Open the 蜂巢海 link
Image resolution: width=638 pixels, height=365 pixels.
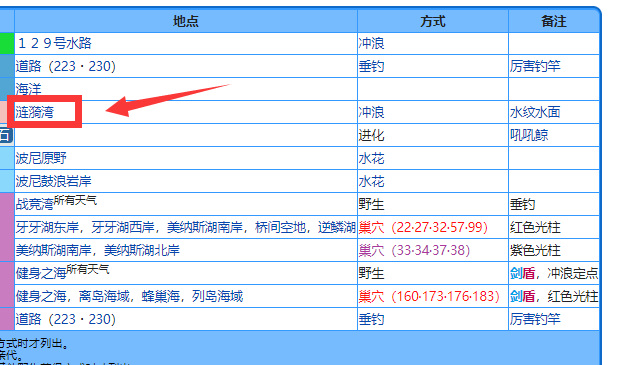pos(161,296)
